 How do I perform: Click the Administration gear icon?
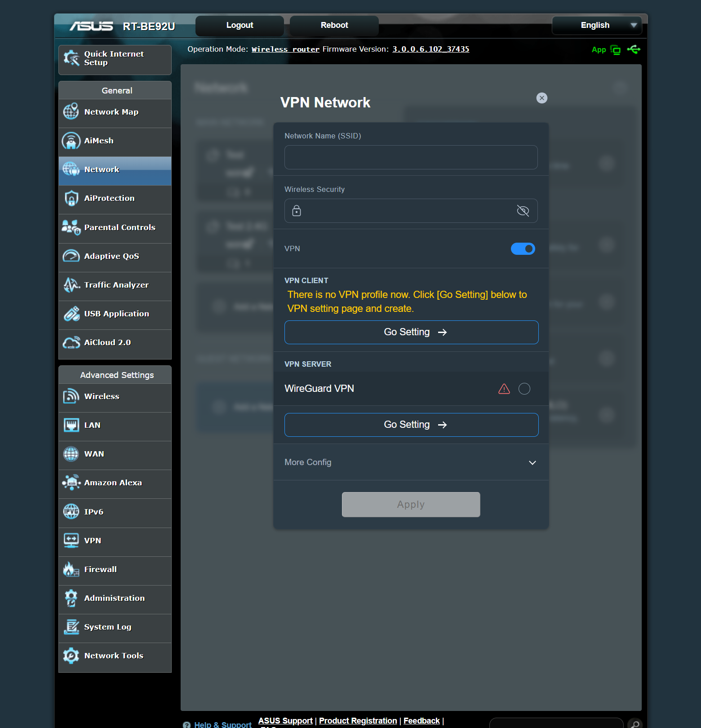(71, 598)
